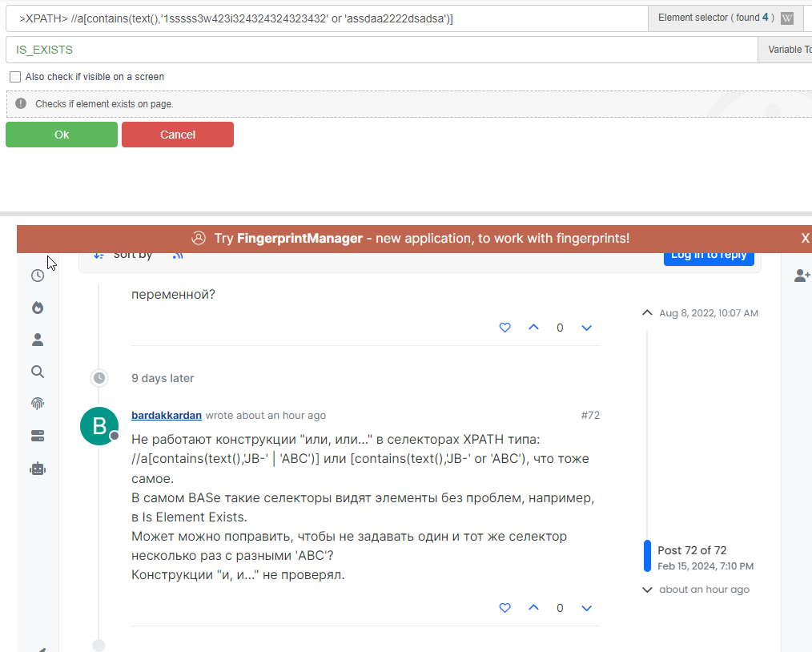Open the Recent topics clock icon in sidebar
Image resolution: width=812 pixels, height=652 pixels.
pos(38,276)
